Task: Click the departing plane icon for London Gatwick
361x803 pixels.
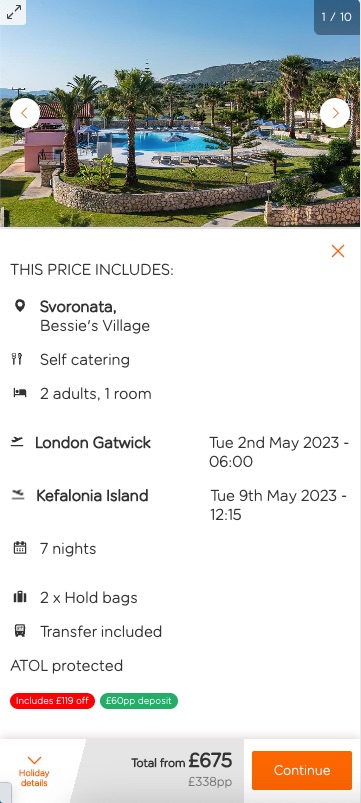Action: [17, 441]
